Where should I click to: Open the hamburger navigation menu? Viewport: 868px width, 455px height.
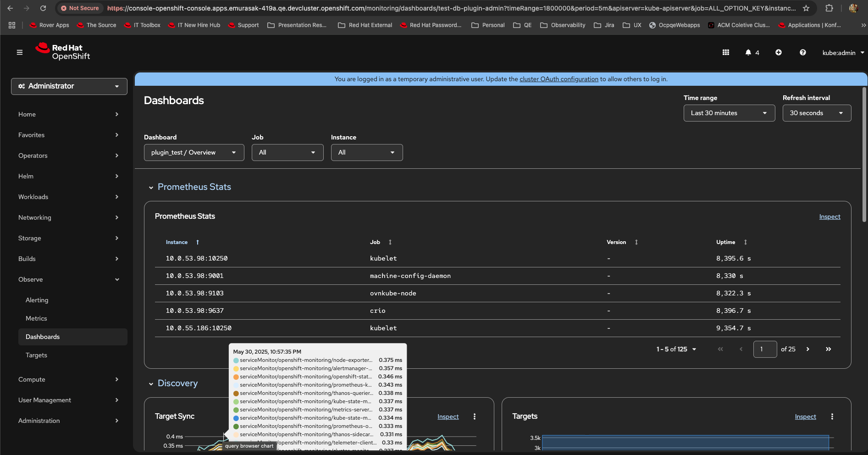[x=20, y=52]
